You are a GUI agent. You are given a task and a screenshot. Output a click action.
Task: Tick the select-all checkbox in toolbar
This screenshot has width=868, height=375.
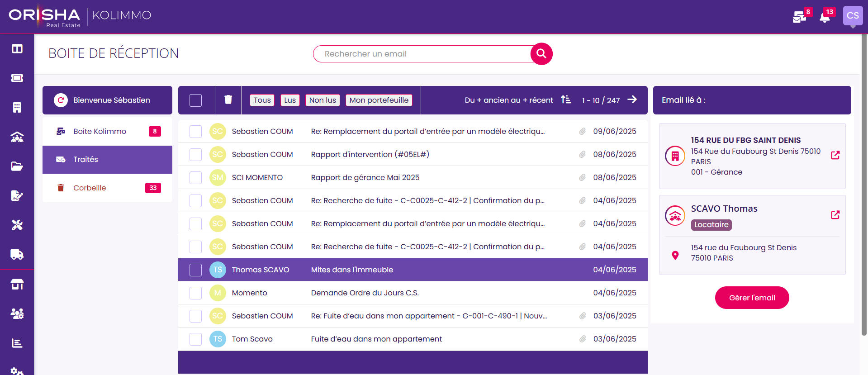(x=195, y=100)
